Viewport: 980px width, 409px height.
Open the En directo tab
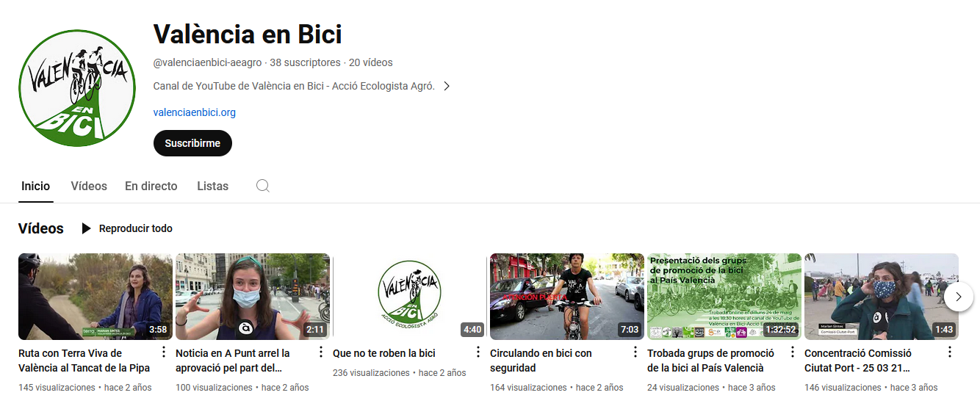(151, 186)
